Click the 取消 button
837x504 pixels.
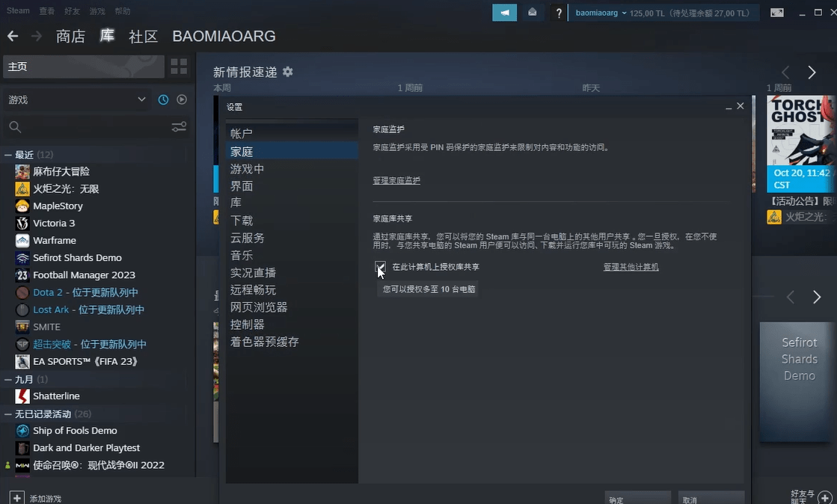click(711, 499)
